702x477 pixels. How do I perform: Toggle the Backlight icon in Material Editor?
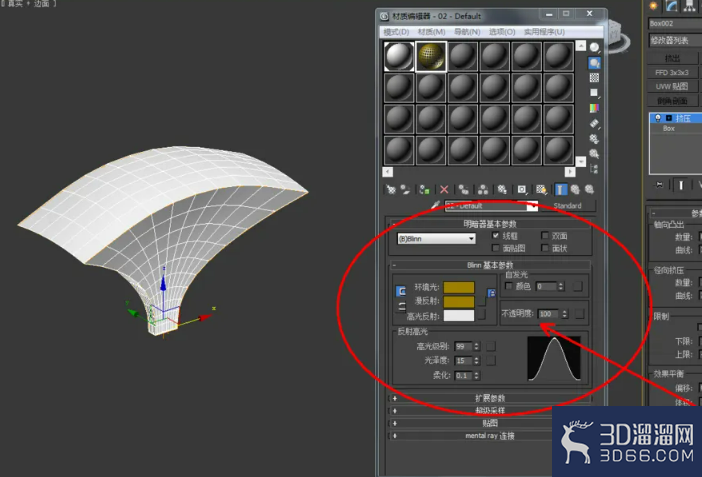click(594, 63)
